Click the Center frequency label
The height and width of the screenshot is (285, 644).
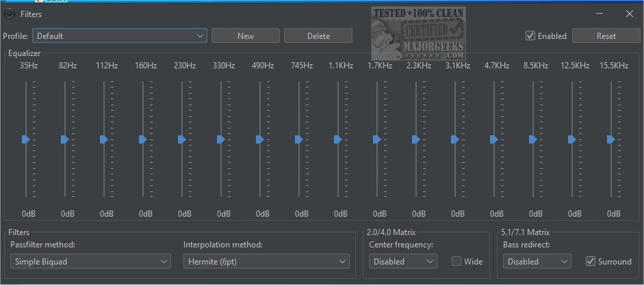[x=401, y=245]
